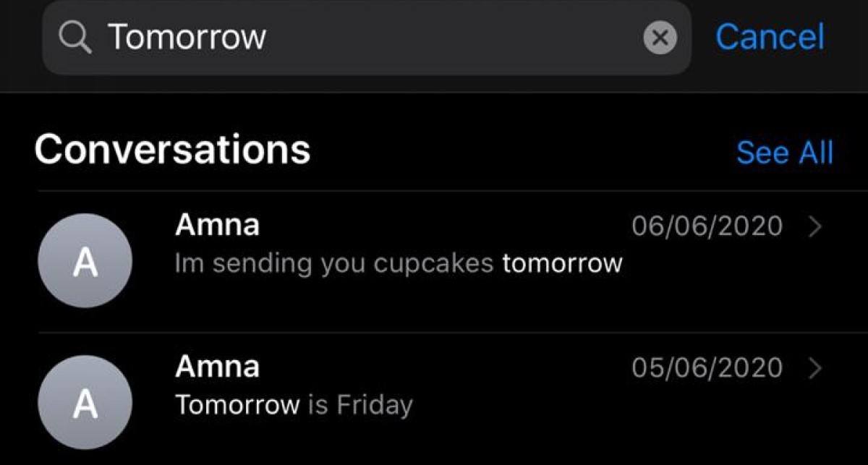Screen dimensions: 868x465
Task: Open the Friday conversation via its chevron
Action: pos(815,368)
